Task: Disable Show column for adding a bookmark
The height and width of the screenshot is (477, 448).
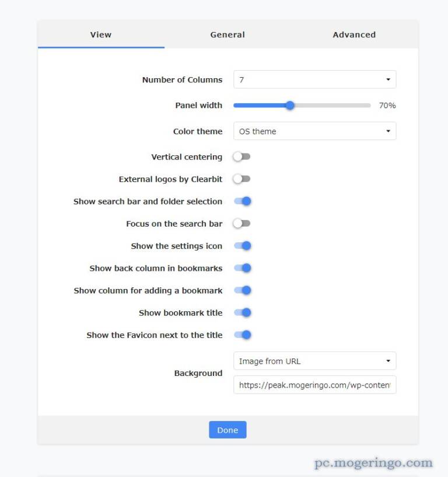Action: click(242, 291)
